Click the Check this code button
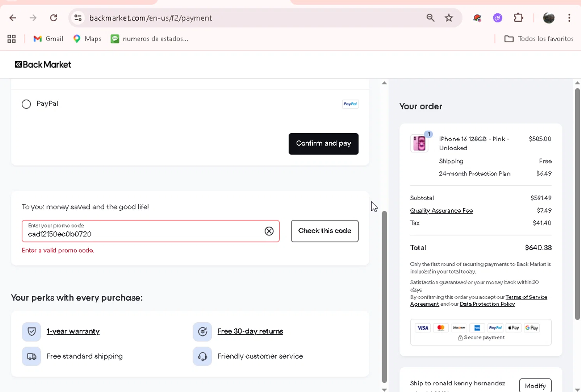This screenshot has width=581, height=392. [325, 231]
